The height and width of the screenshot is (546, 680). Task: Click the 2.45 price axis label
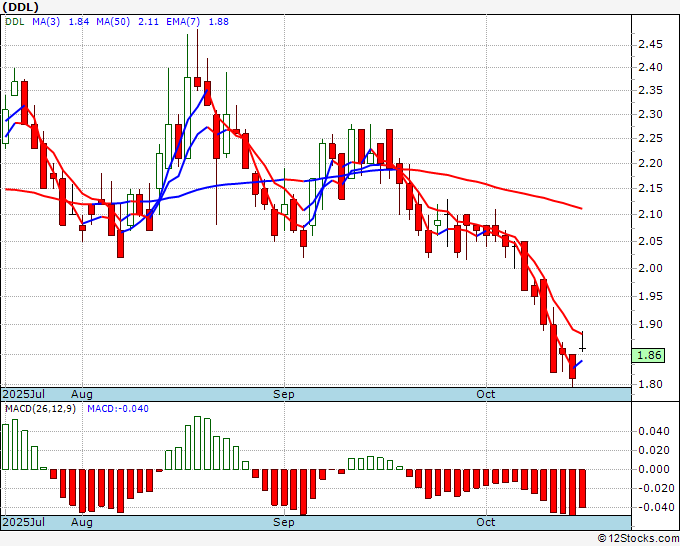click(x=650, y=44)
